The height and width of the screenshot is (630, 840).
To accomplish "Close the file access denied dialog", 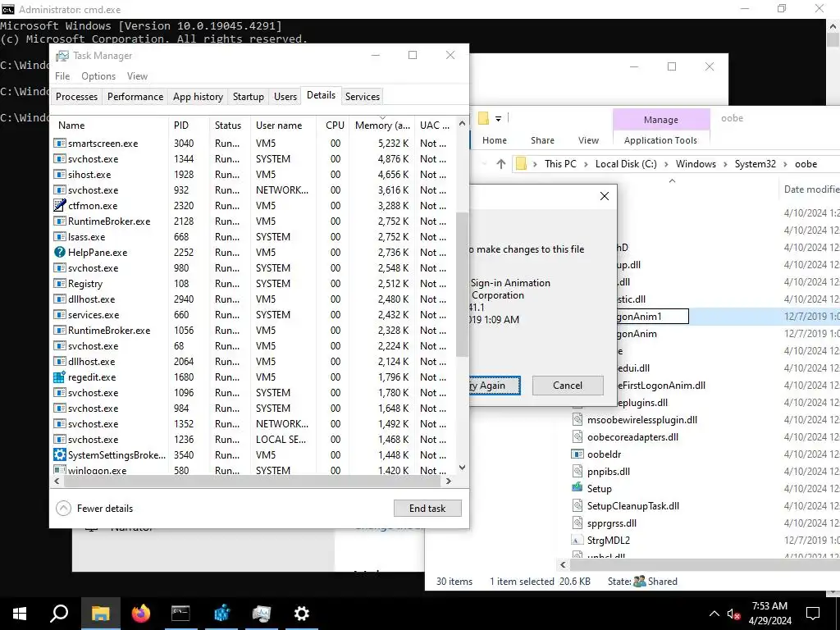I will click(x=605, y=196).
